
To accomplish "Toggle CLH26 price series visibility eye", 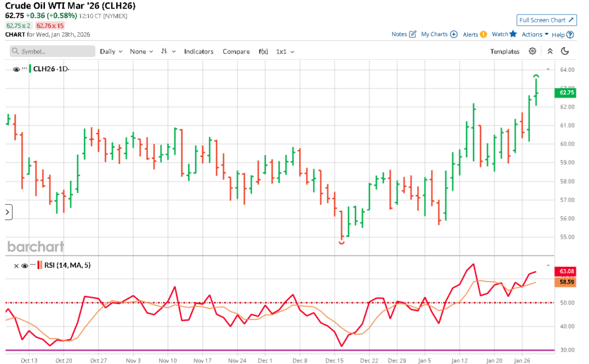I will (16, 69).
